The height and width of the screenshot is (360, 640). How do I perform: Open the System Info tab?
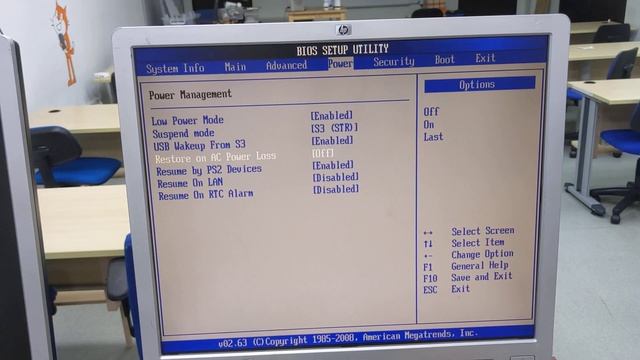coord(175,68)
